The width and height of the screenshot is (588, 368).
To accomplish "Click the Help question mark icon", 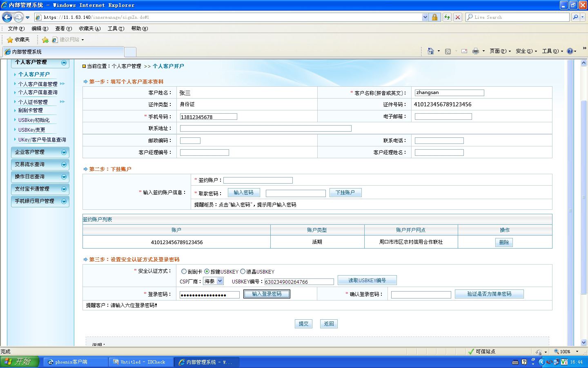I will (x=570, y=51).
